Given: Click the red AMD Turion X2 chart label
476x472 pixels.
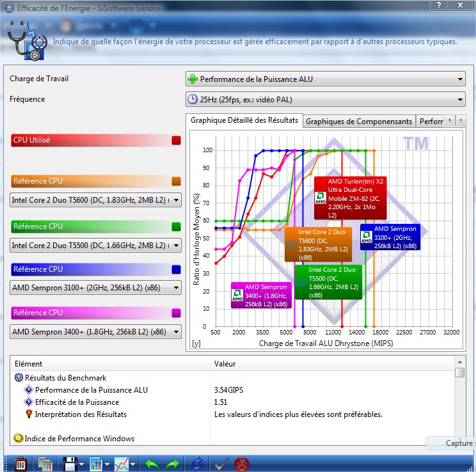Looking at the screenshot, I should click(x=351, y=198).
